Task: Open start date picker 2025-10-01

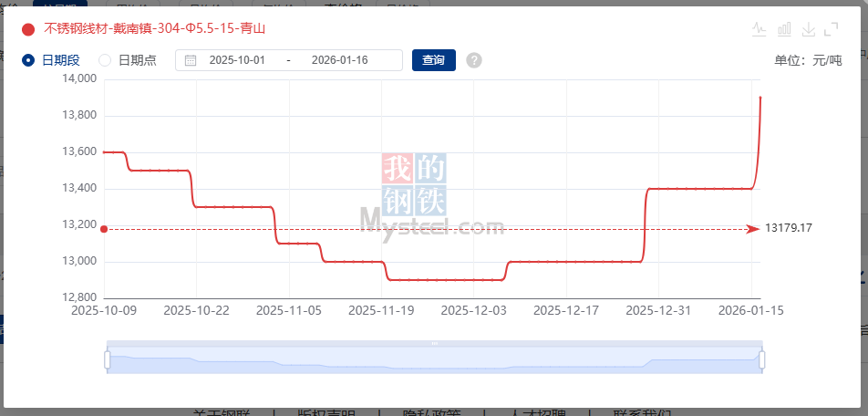Action: click(x=237, y=60)
